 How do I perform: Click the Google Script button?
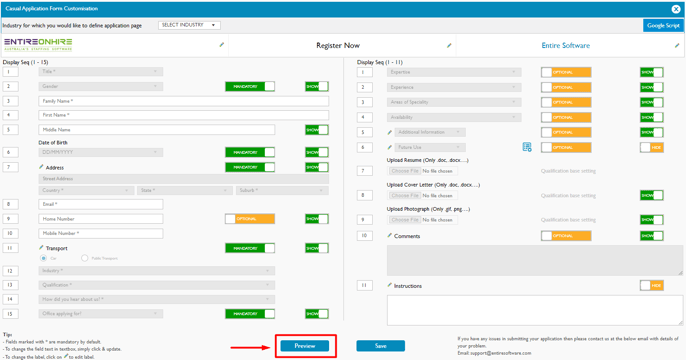tap(663, 25)
